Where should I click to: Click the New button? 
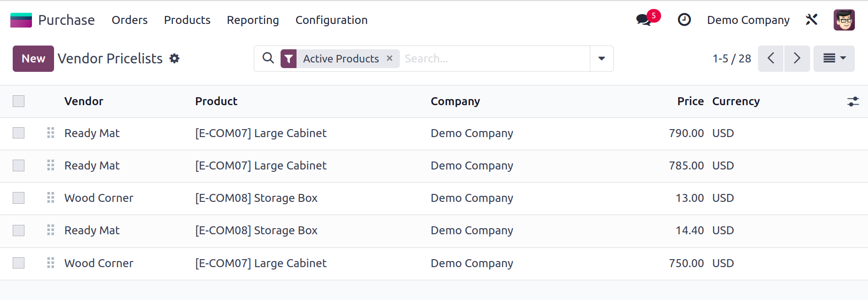tap(33, 59)
